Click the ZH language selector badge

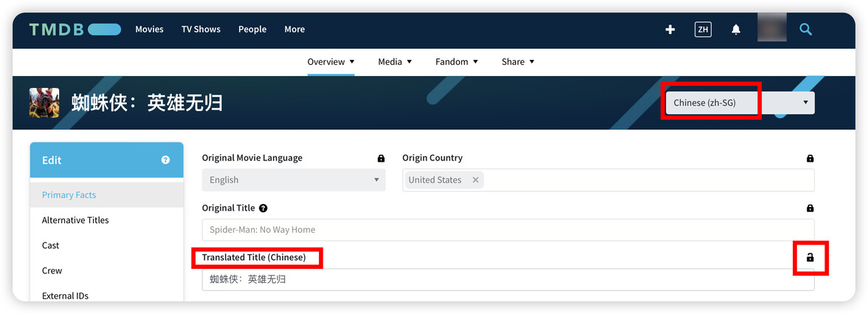[703, 30]
